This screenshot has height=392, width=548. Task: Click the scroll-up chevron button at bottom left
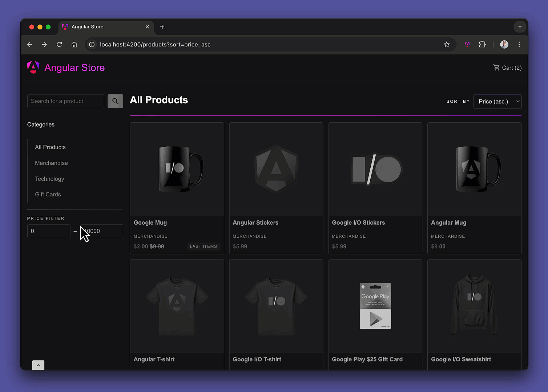click(x=38, y=365)
